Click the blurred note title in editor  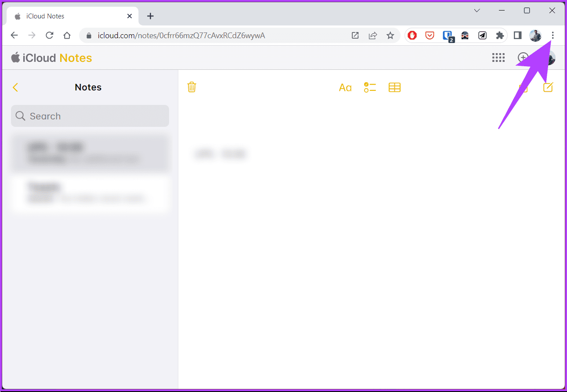[221, 154]
